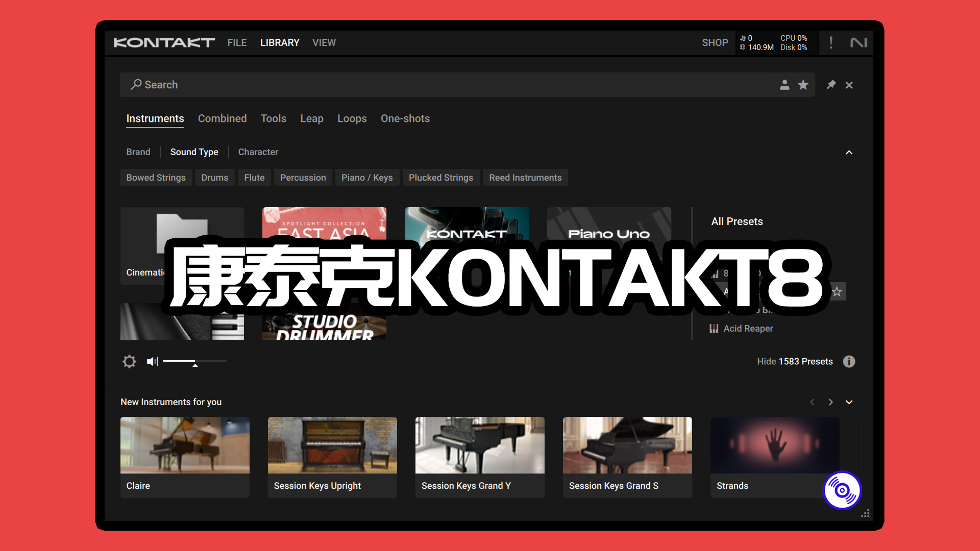The height and width of the screenshot is (551, 980).
Task: Open the Claire instrument card
Action: [185, 457]
